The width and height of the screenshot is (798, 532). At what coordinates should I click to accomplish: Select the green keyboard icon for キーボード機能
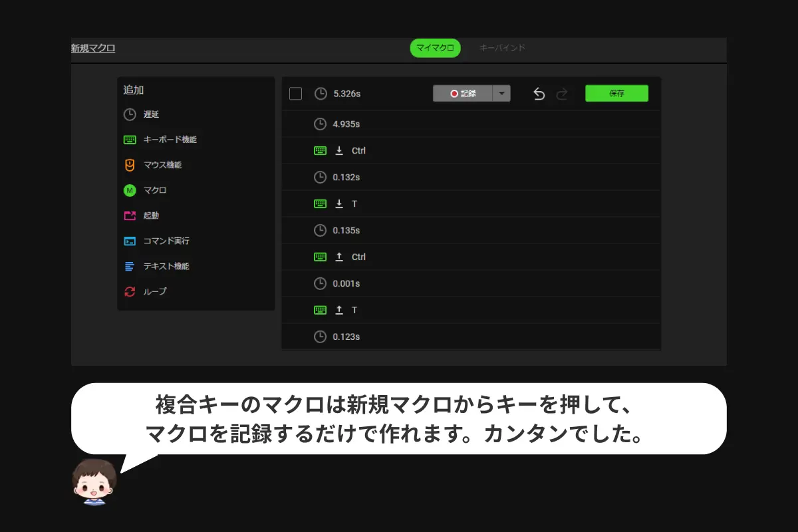[x=130, y=140]
